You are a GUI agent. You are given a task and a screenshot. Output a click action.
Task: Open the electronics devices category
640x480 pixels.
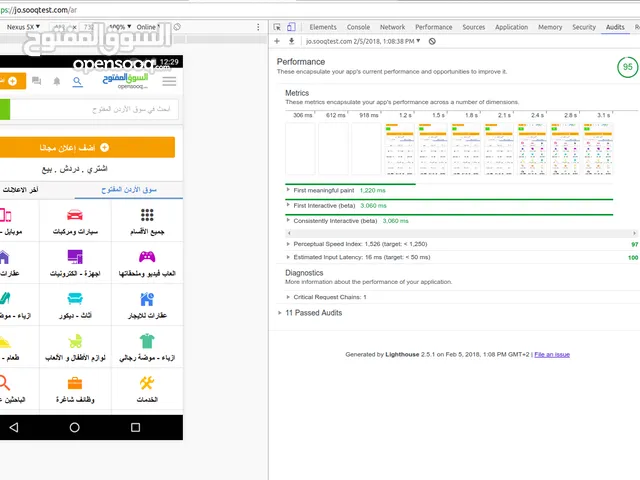75,263
